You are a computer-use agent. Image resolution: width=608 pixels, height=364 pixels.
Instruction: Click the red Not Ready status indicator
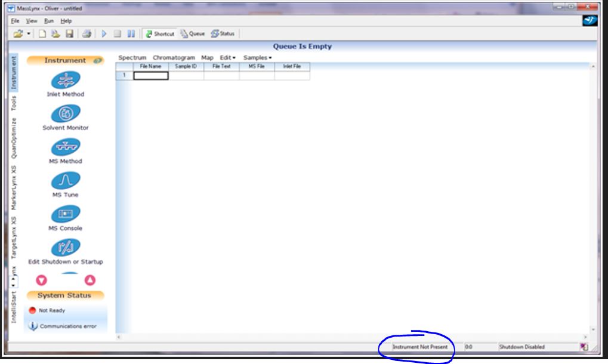pos(33,310)
